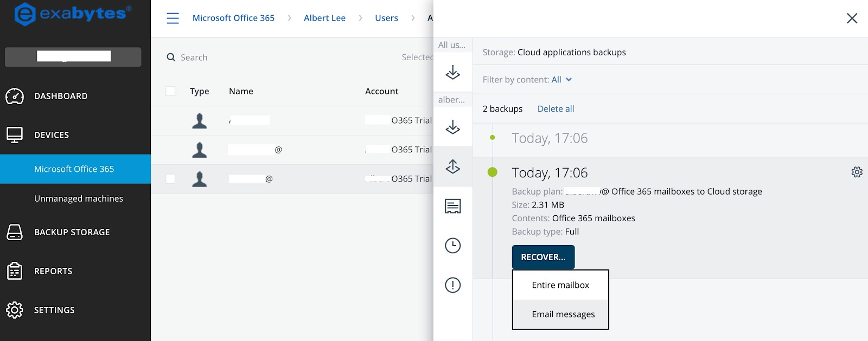Image resolution: width=868 pixels, height=341 pixels.
Task: Click Storage Cloud applications backups text
Action: pos(571,53)
